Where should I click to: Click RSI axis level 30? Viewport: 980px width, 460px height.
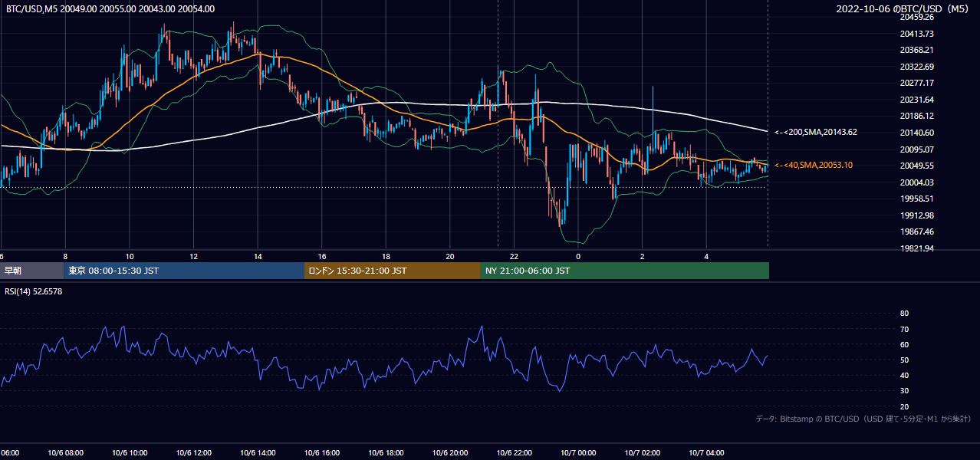(905, 391)
